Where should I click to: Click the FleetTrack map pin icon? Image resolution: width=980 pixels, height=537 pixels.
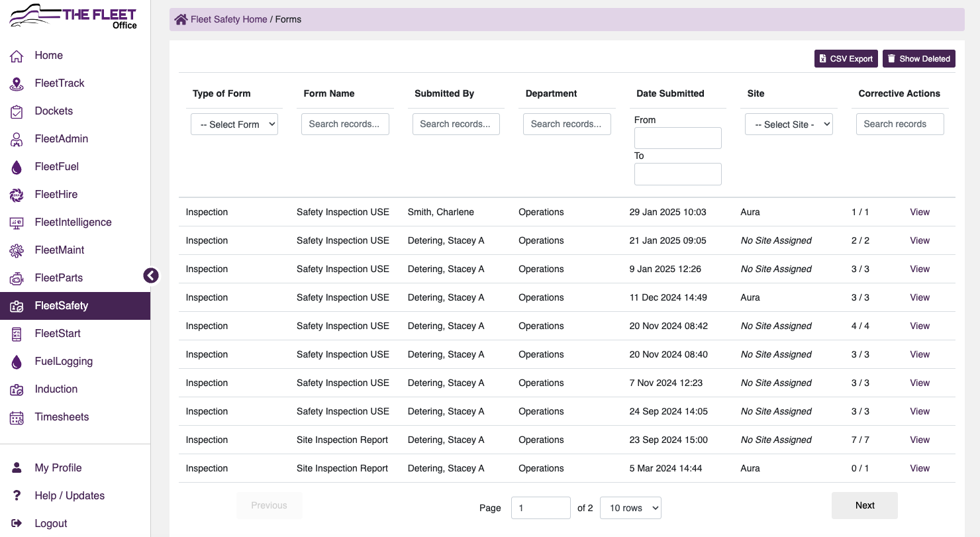click(17, 83)
